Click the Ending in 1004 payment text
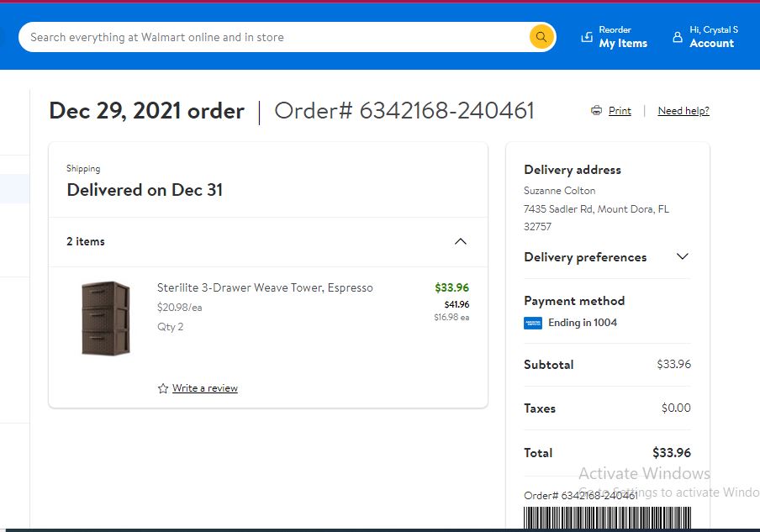Screen dimensions: 760x532 (x=582, y=323)
